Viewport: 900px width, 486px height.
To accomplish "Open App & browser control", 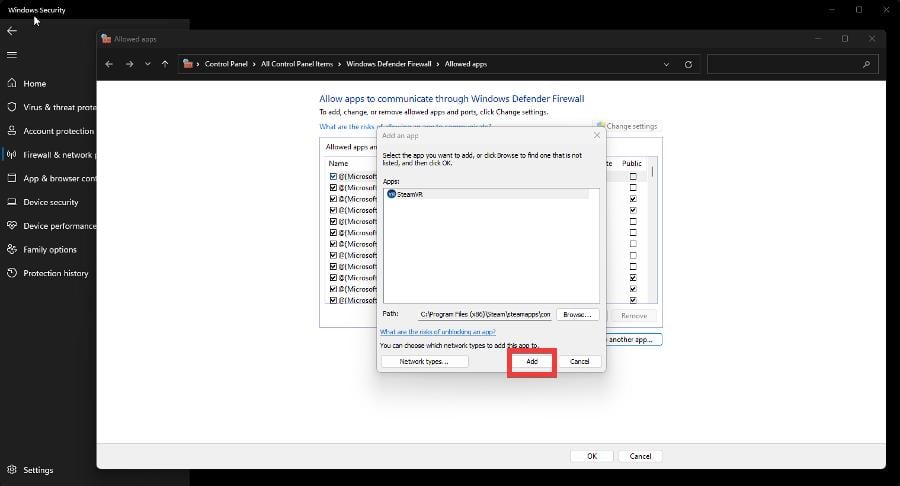I will (60, 178).
